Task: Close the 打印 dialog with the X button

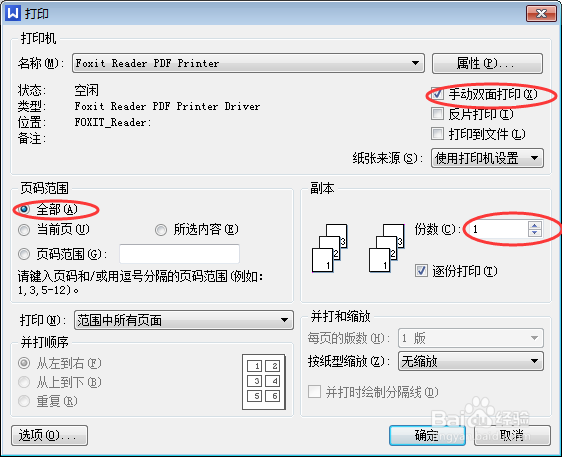Action: click(541, 14)
